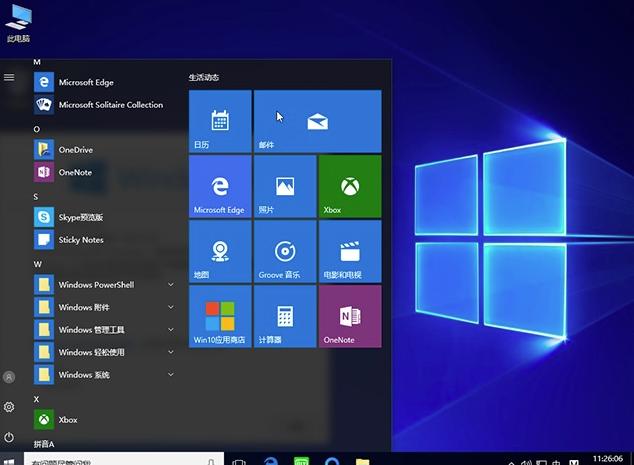Expand the Windows PowerShell folder chevron
The width and height of the screenshot is (634, 465).
(x=171, y=285)
